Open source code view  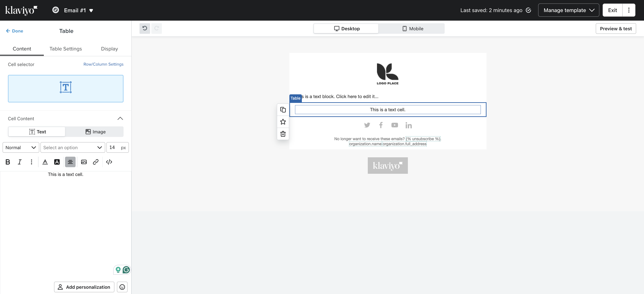coord(109,162)
